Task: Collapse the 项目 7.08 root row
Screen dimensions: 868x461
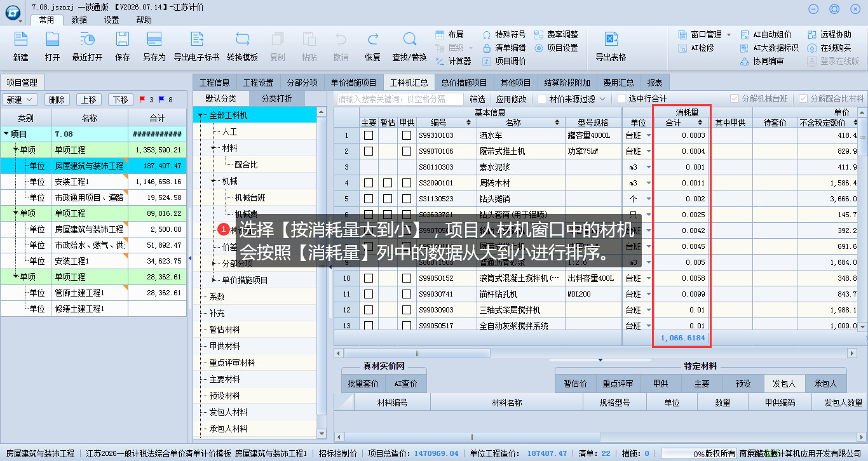Action: [6, 134]
